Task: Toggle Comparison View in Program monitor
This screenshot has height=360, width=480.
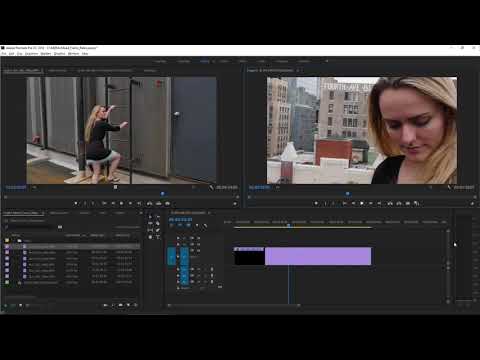Action: pyautogui.click(x=416, y=203)
